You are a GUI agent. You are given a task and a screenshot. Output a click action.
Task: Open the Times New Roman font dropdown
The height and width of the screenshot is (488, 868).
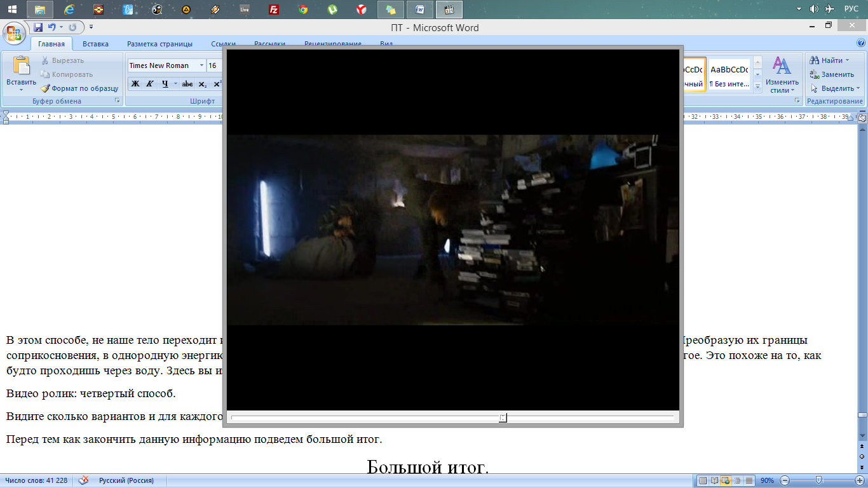tap(201, 65)
